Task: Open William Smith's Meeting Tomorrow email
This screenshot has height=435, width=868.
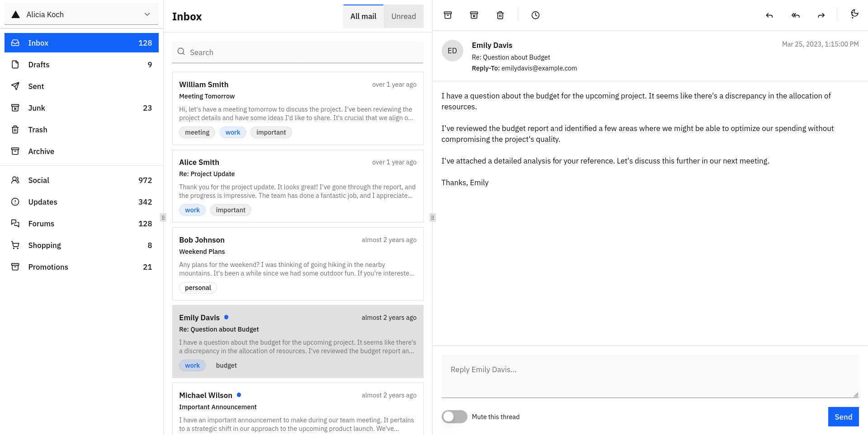Action: click(298, 108)
